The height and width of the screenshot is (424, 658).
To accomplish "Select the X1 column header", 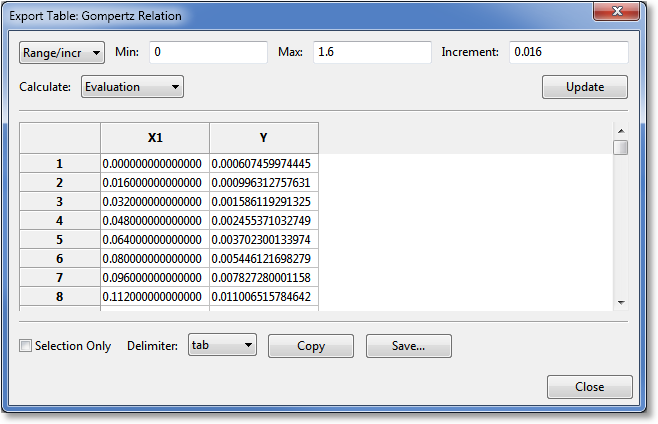I will click(155, 138).
